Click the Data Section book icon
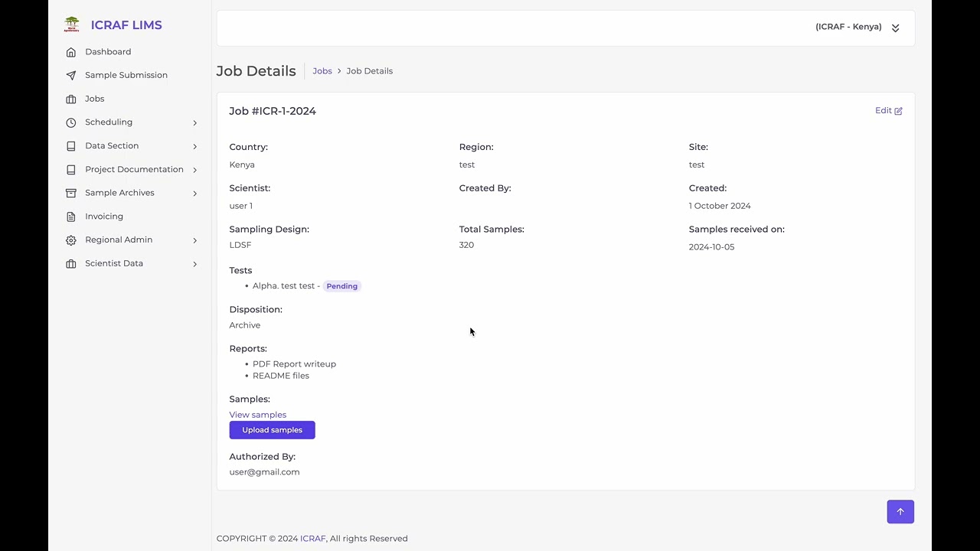This screenshot has width=980, height=551. tap(71, 146)
